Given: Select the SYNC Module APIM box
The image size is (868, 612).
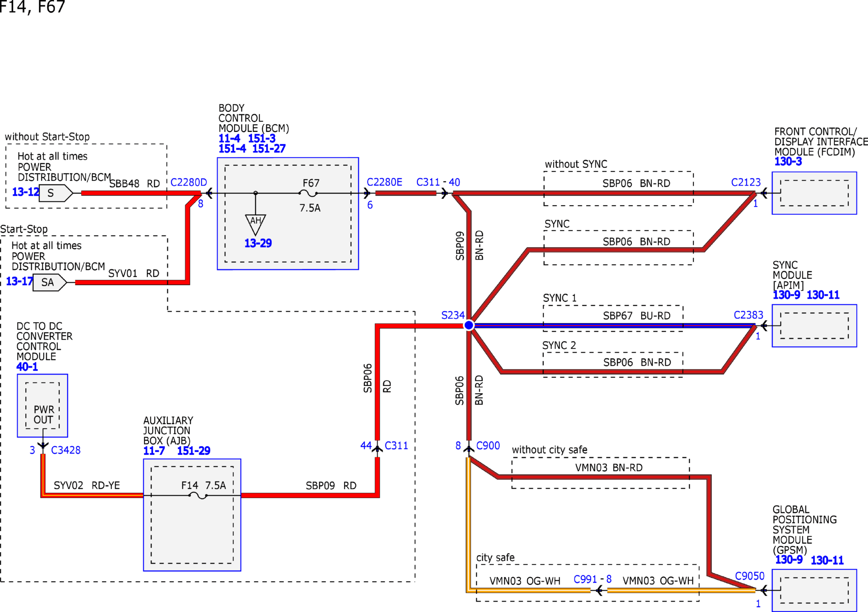Looking at the screenshot, I should pos(814,326).
